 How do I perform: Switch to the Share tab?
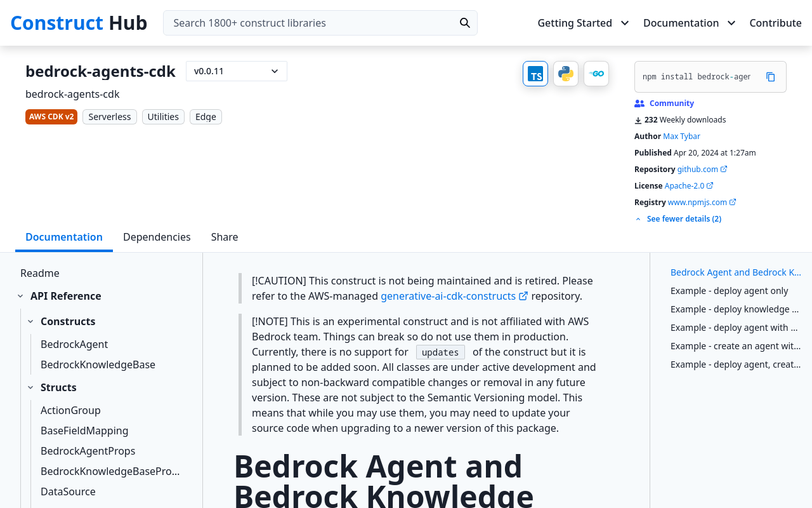pyautogui.click(x=225, y=237)
